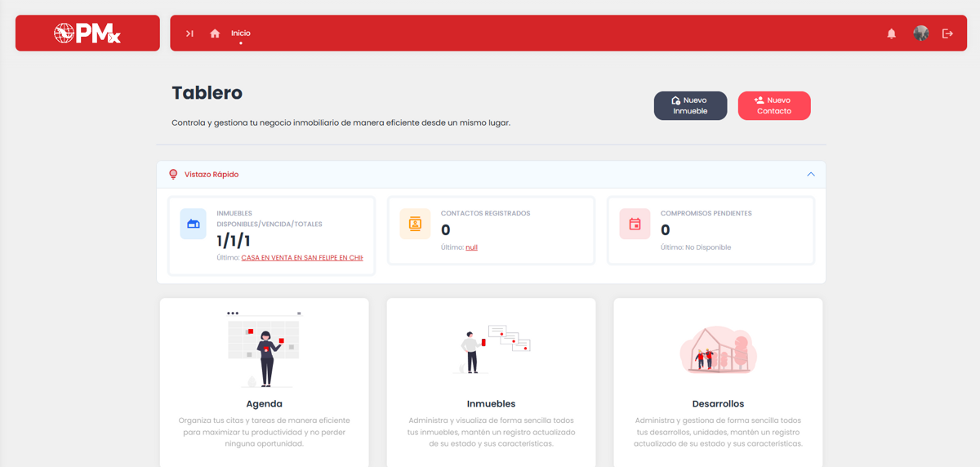Click the logout icon
The width and height of the screenshot is (980, 467).
click(x=947, y=33)
